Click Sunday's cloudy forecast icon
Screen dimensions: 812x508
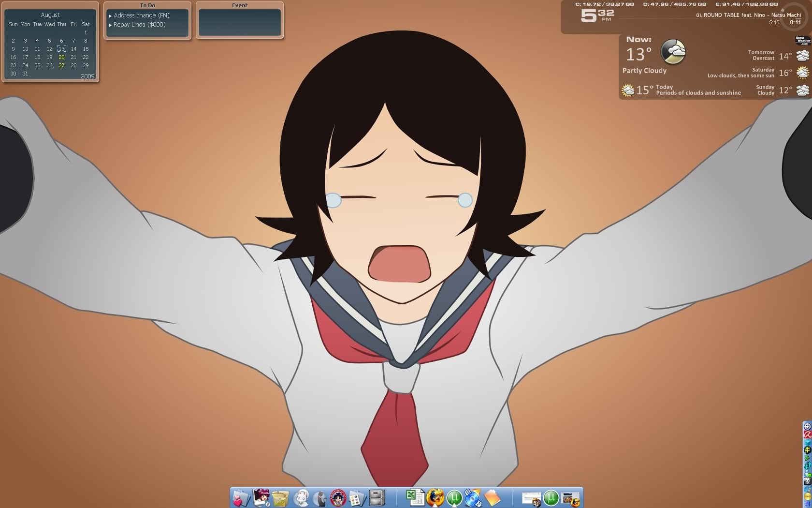[x=802, y=90]
